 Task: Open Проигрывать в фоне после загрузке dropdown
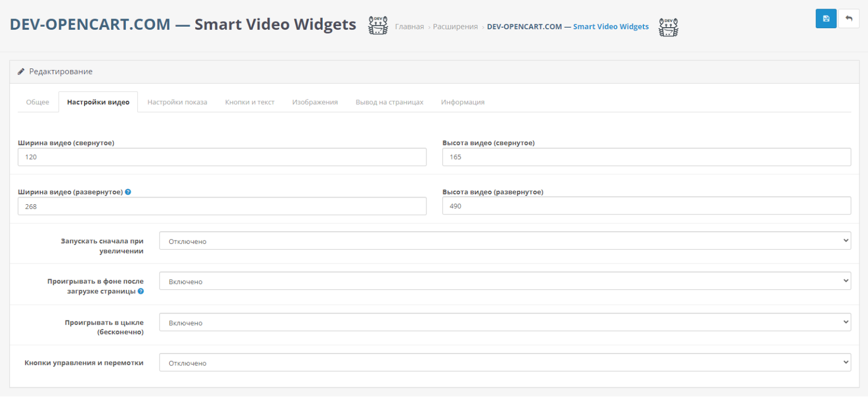point(505,281)
